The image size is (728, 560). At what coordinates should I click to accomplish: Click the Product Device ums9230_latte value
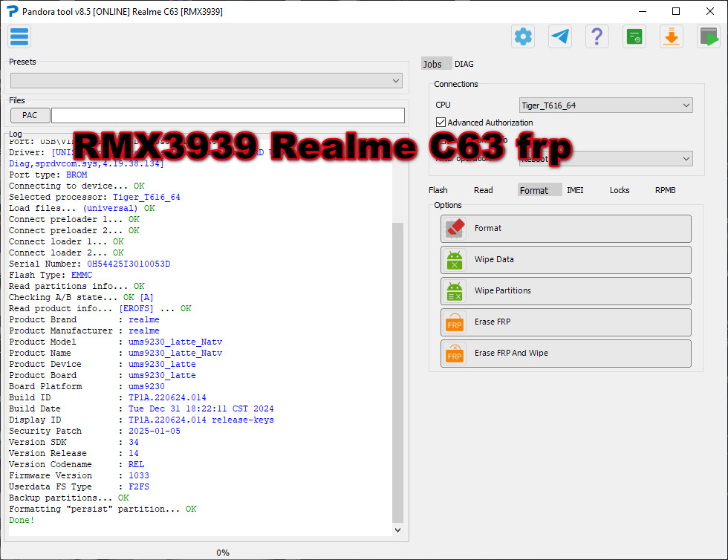162,364
